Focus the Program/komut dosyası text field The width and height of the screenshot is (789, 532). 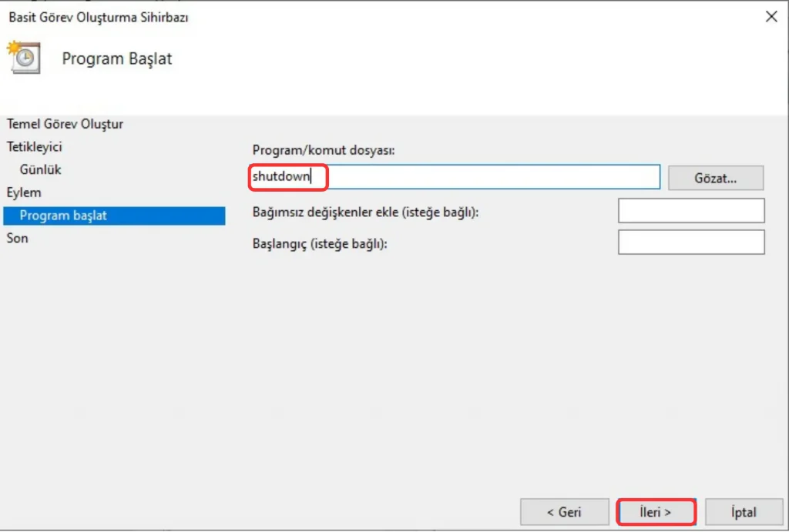493,177
